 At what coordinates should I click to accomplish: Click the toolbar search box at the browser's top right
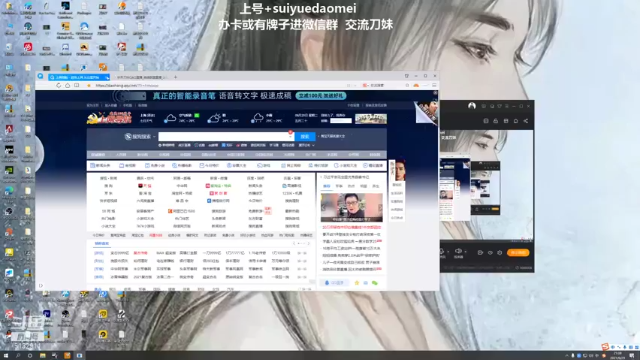click(x=382, y=85)
